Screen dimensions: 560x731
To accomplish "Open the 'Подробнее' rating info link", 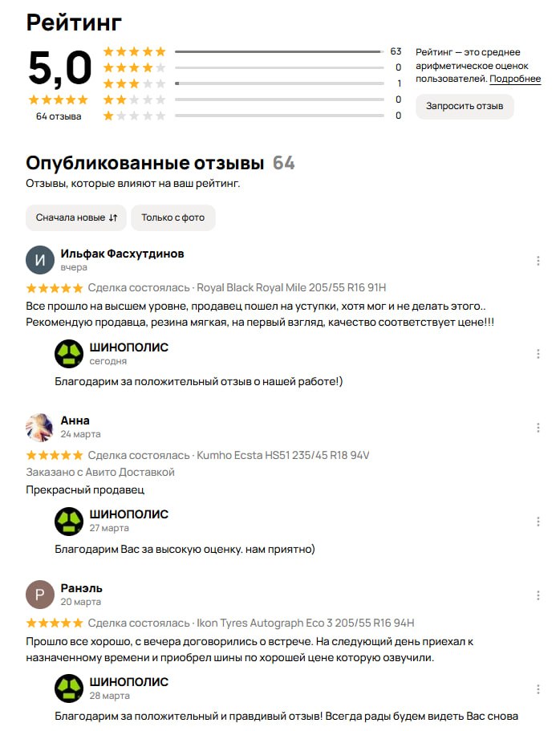I will click(515, 79).
